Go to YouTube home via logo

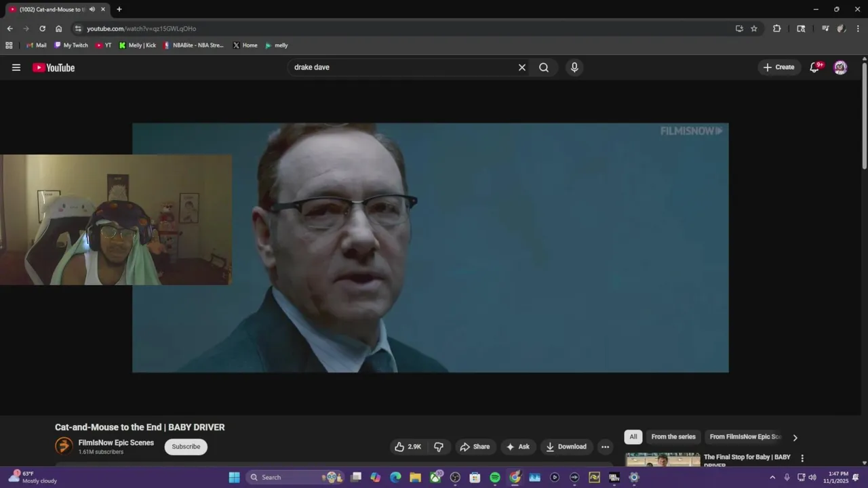click(x=54, y=67)
